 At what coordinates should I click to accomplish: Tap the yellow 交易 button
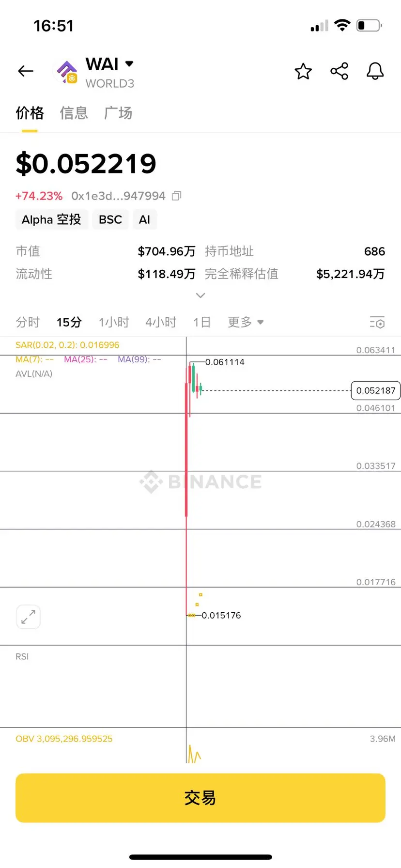200,798
